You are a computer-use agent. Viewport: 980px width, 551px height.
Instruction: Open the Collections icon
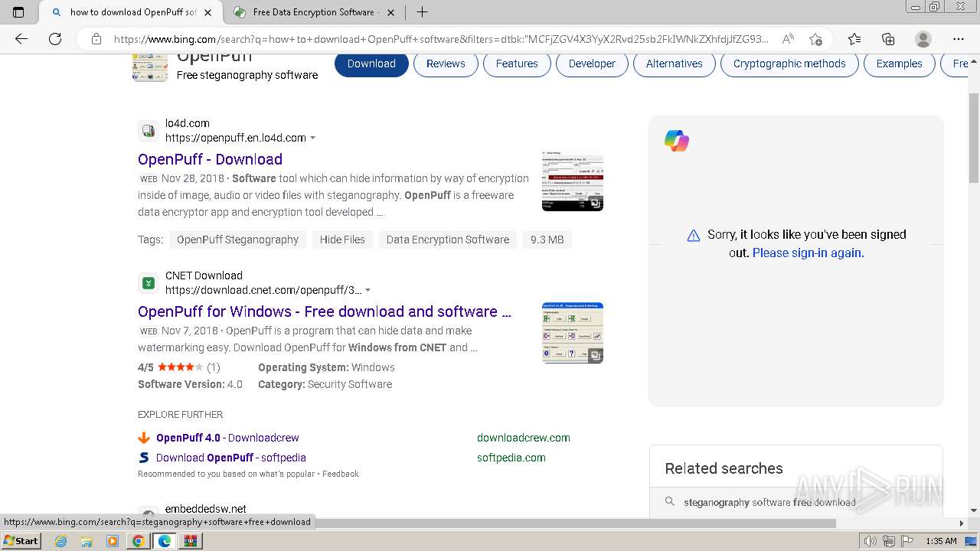pyautogui.click(x=888, y=39)
